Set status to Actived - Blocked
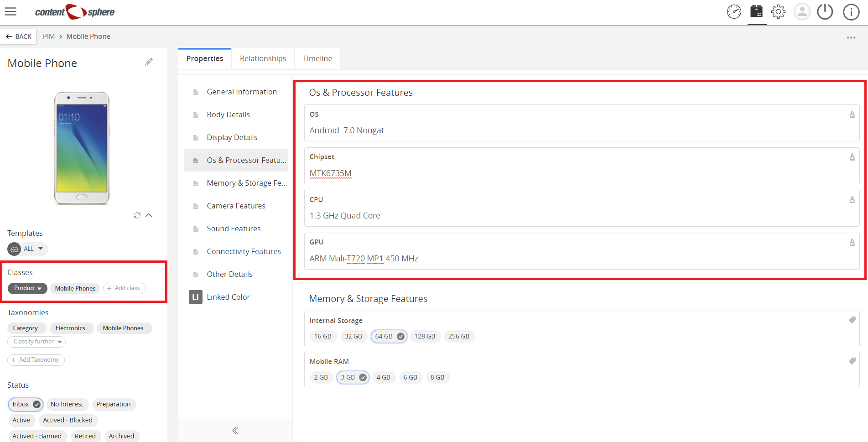 [x=68, y=420]
